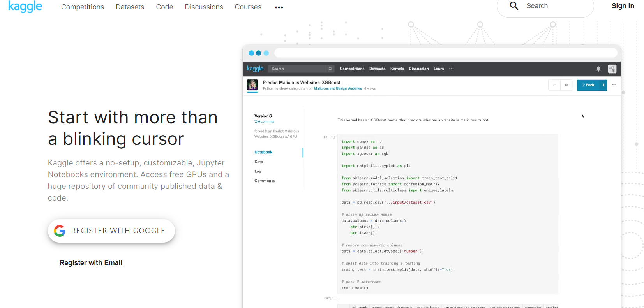Click the mock browser address bar
This screenshot has height=308, width=644.
point(446,53)
